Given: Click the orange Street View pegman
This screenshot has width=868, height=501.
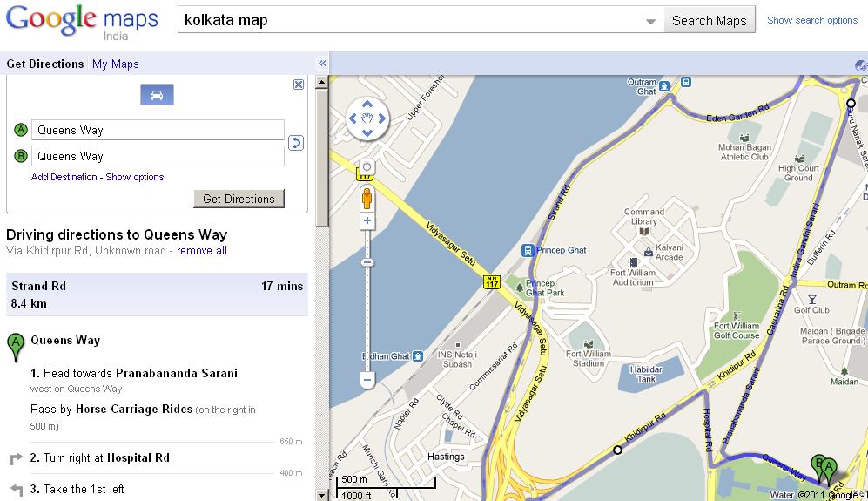Looking at the screenshot, I should (367, 198).
